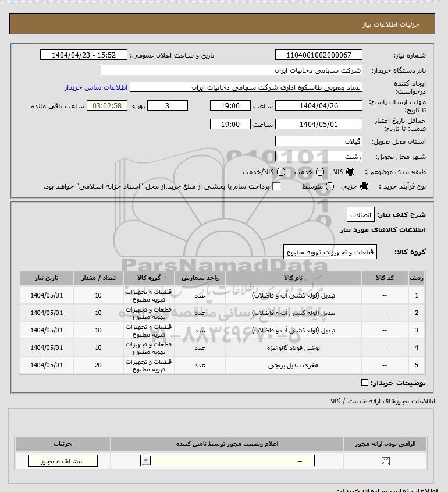Click the جزئیات اطلاعات نیاز header bar

[222, 24]
